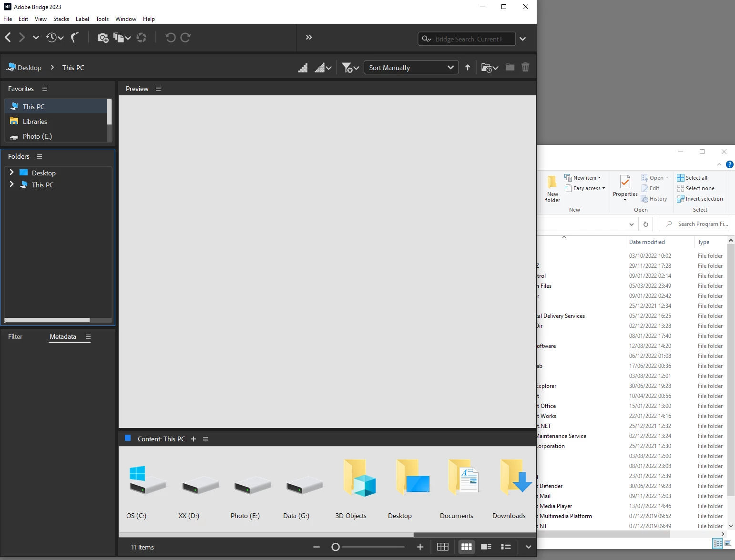
Task: Open the Favorites panel menu
Action: (x=45, y=89)
